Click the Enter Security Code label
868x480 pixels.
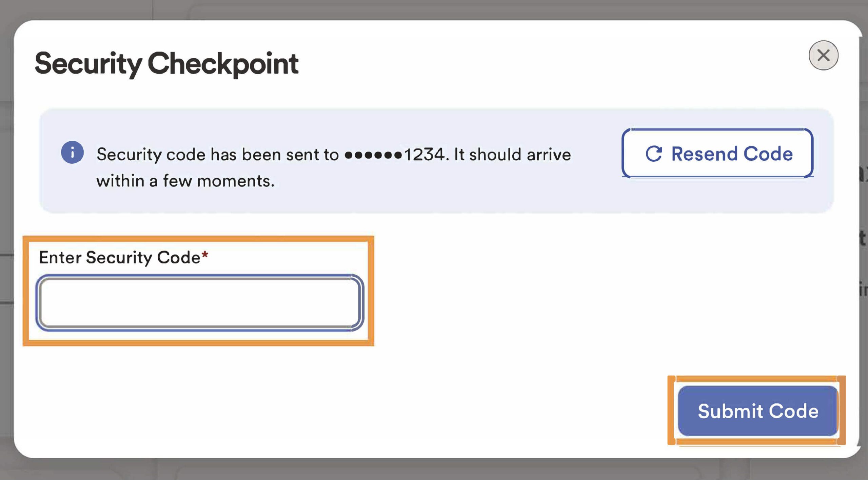click(x=119, y=258)
